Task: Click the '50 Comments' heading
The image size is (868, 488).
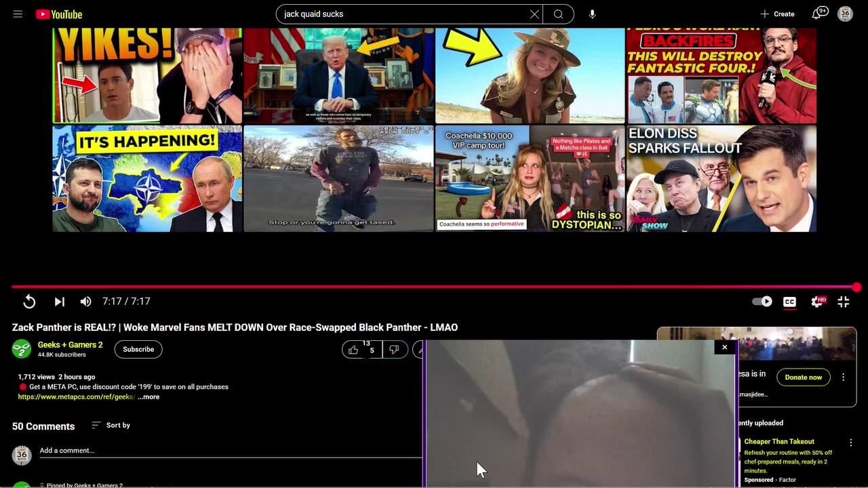Action: [x=43, y=426]
